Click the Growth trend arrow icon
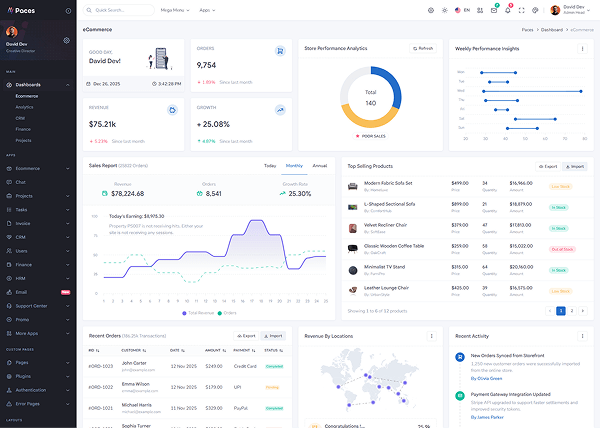600x428 pixels. coord(283,110)
